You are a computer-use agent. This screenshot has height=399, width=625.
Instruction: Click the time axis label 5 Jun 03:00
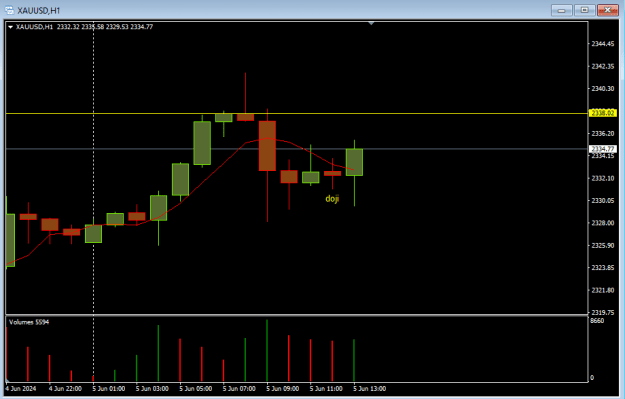(x=152, y=389)
